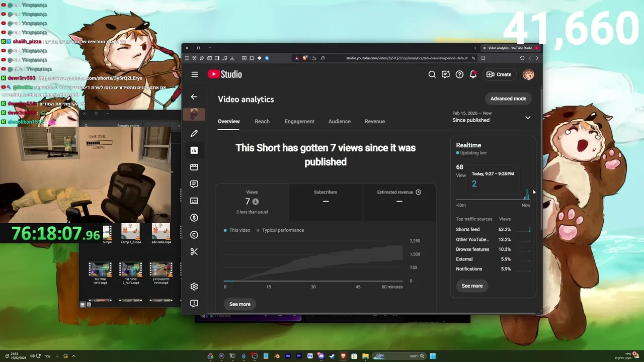Select the Analytics bar chart sidebar icon
The image size is (644, 362).
194,150
